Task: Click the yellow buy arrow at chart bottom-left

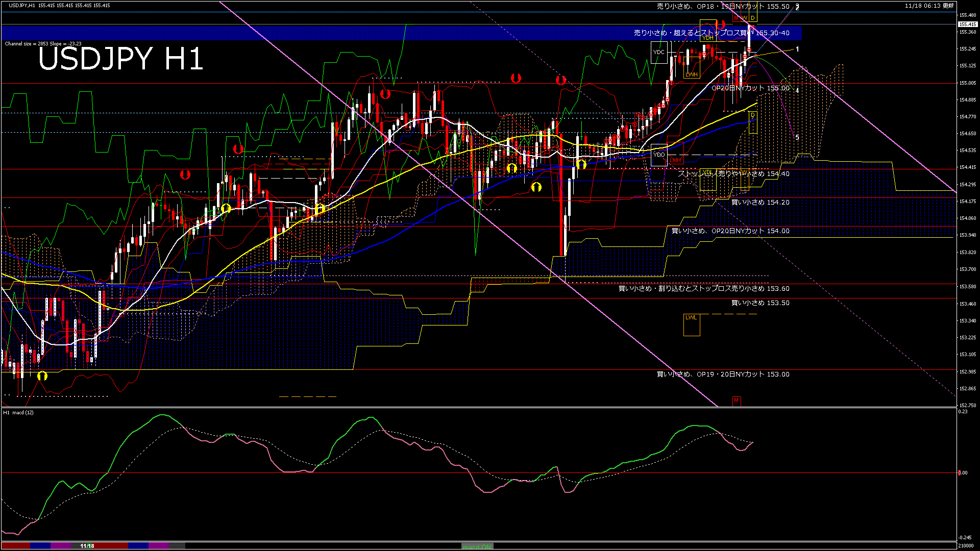Action: 42,376
